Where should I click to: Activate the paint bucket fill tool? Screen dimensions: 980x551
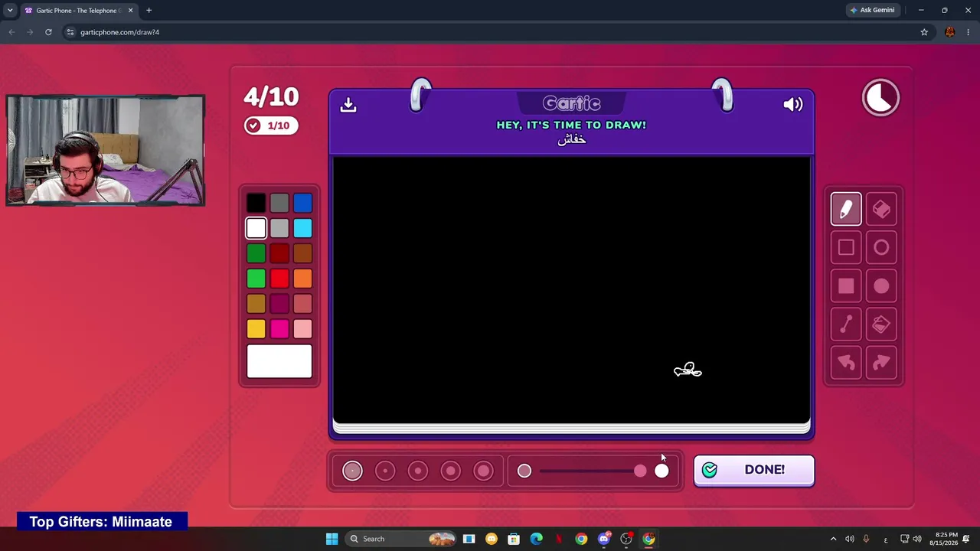pos(881,324)
